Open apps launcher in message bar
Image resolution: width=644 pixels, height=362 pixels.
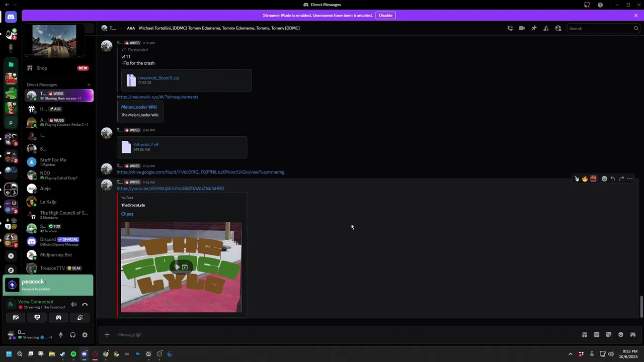(632, 335)
